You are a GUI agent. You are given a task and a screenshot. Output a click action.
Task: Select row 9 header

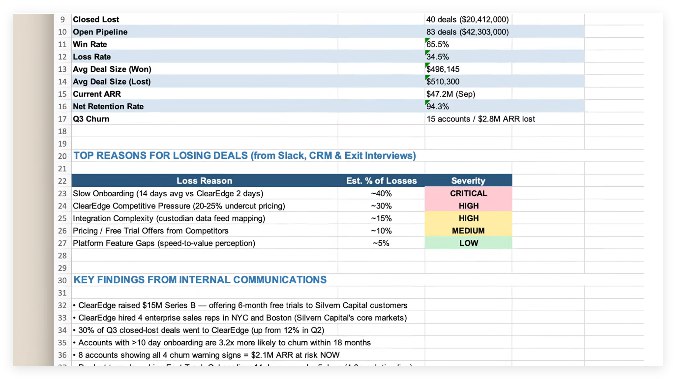(x=63, y=19)
